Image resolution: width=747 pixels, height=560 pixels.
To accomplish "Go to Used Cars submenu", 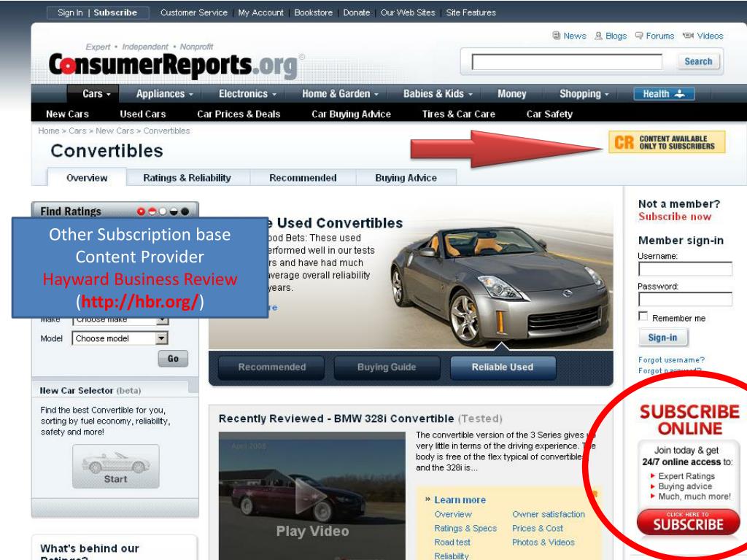I will (143, 114).
